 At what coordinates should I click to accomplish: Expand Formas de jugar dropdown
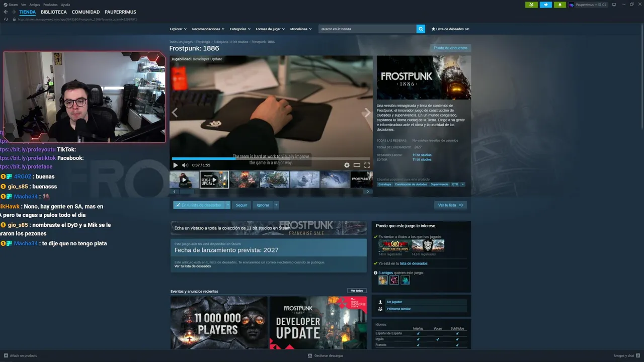pos(270,29)
